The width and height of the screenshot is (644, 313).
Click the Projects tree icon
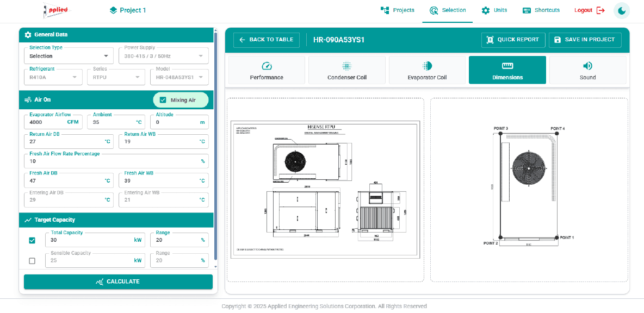(x=385, y=10)
